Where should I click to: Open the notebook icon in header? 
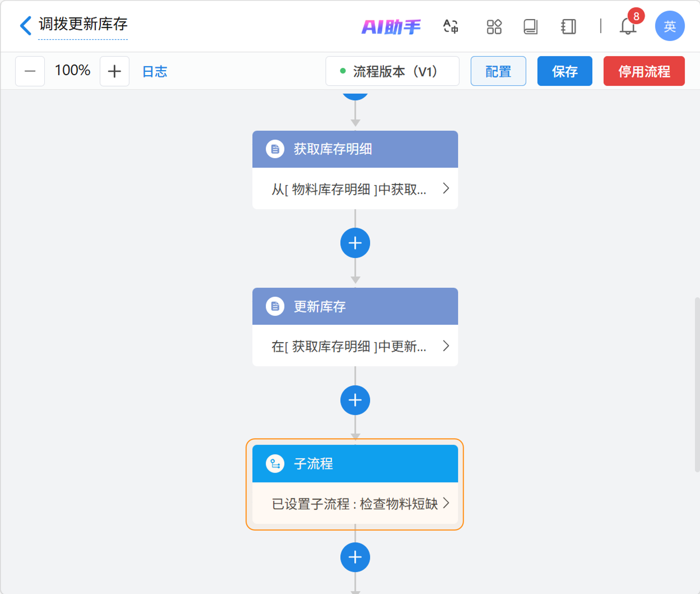tap(568, 27)
